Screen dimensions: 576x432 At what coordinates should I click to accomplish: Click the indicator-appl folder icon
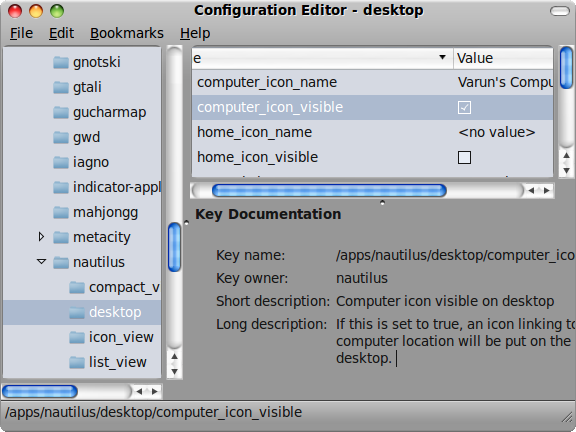click(x=61, y=187)
